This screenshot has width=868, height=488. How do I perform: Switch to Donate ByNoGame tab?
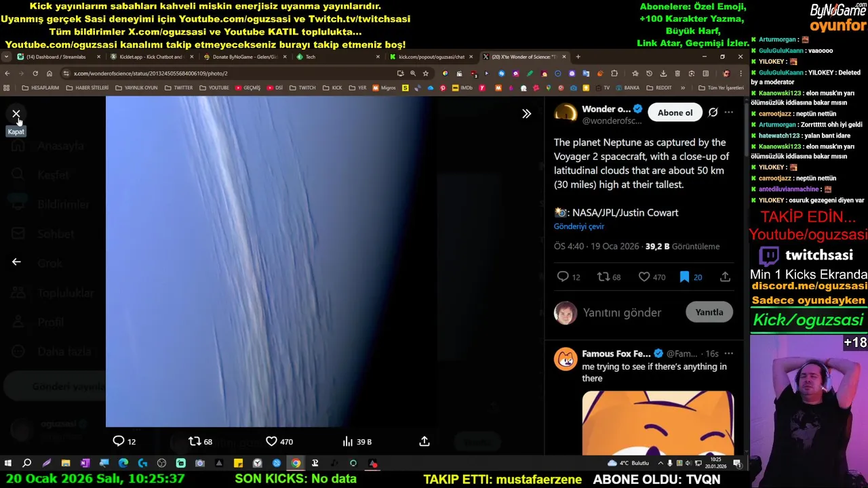[x=245, y=57]
